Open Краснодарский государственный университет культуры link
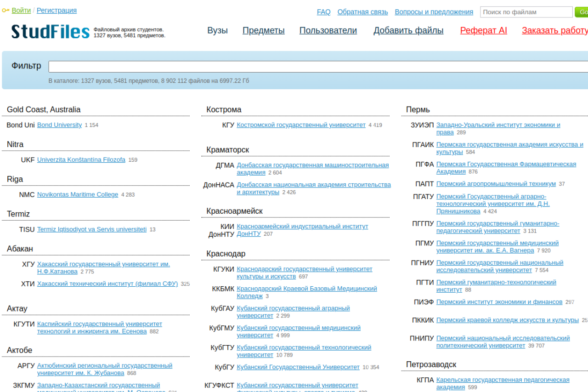This screenshot has height=392, width=588. click(305, 273)
